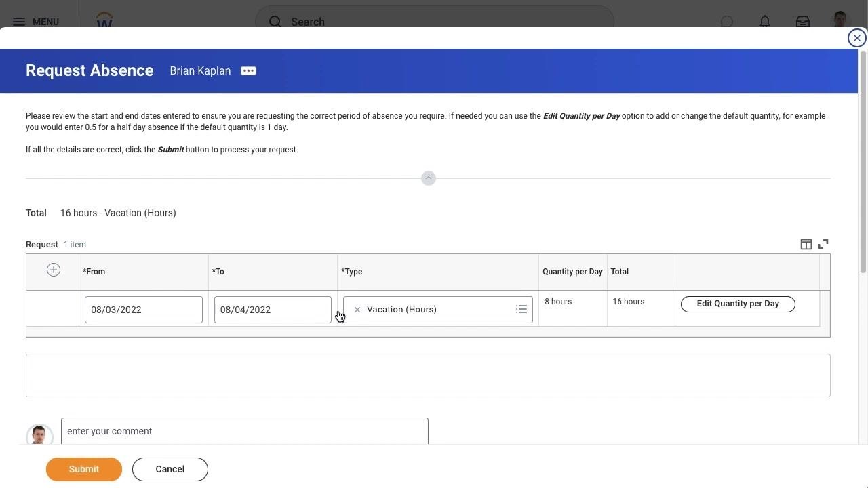
Task: Open related actions next to Brian Kaplan
Action: (x=248, y=71)
